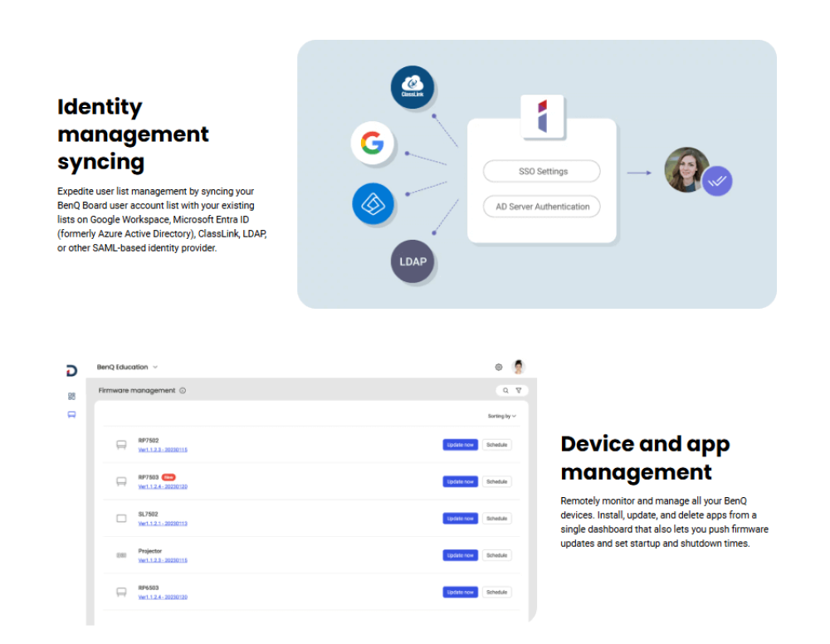830x644 pixels.
Task: Click Update now for RP7502
Action: pos(460,445)
